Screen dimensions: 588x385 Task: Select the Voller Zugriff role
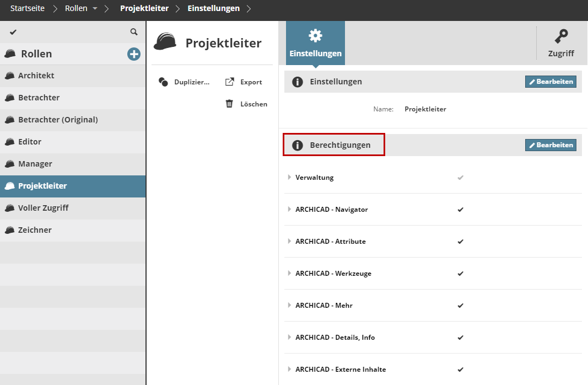(x=43, y=208)
